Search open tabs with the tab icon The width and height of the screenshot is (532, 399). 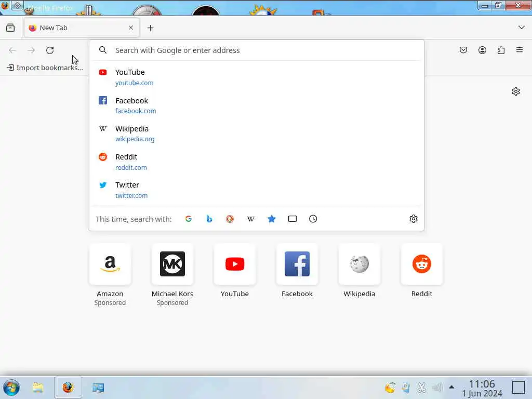click(292, 219)
